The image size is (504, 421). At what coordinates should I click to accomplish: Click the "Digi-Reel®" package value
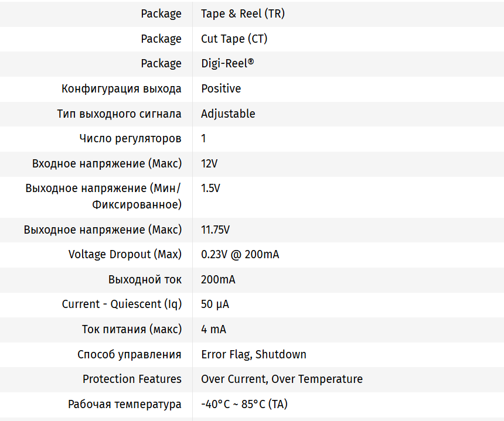(x=227, y=63)
